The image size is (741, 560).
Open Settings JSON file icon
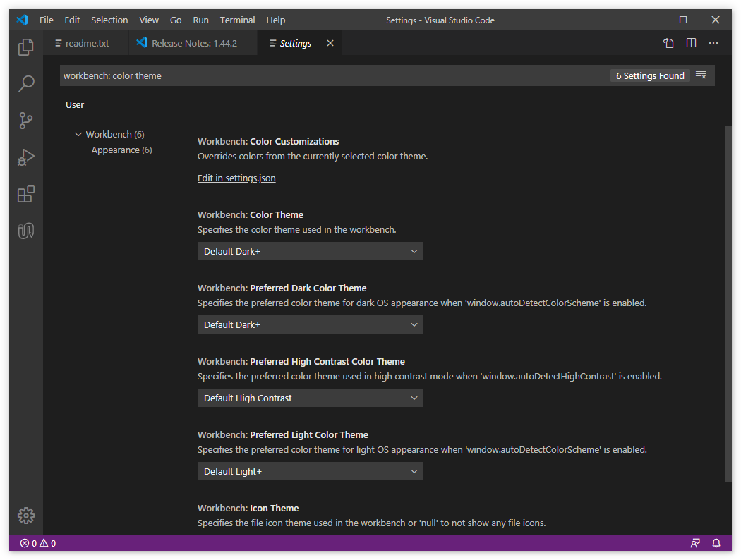coord(668,43)
